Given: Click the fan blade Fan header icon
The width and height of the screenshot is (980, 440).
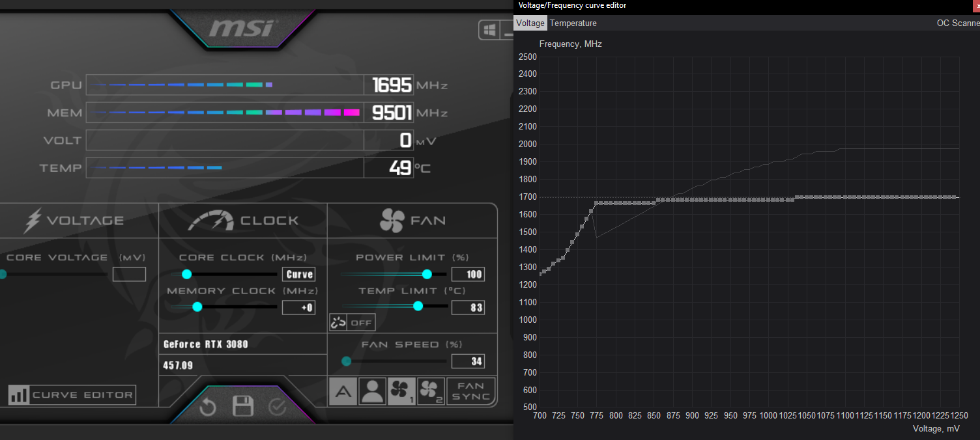Looking at the screenshot, I should pyautogui.click(x=392, y=221).
